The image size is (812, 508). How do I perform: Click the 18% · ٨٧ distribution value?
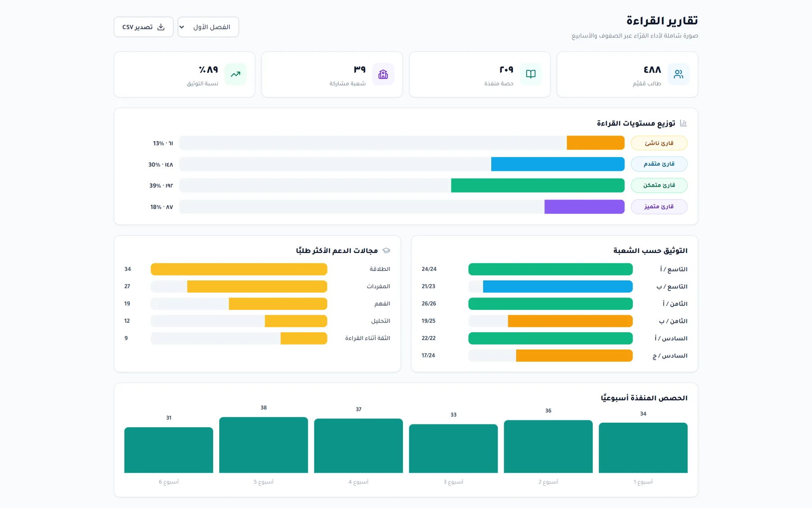click(161, 207)
